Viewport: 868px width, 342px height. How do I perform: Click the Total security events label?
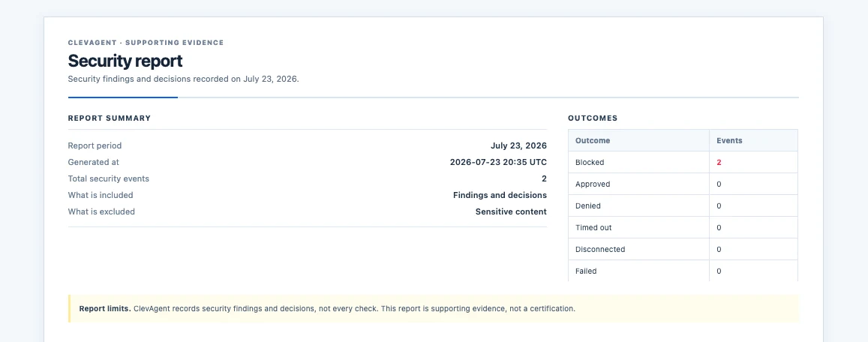click(x=109, y=178)
